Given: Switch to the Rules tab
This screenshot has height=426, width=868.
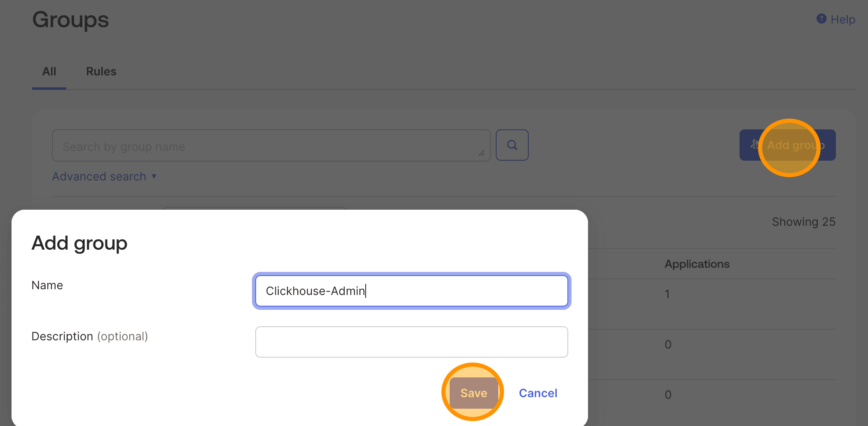Looking at the screenshot, I should click(101, 72).
